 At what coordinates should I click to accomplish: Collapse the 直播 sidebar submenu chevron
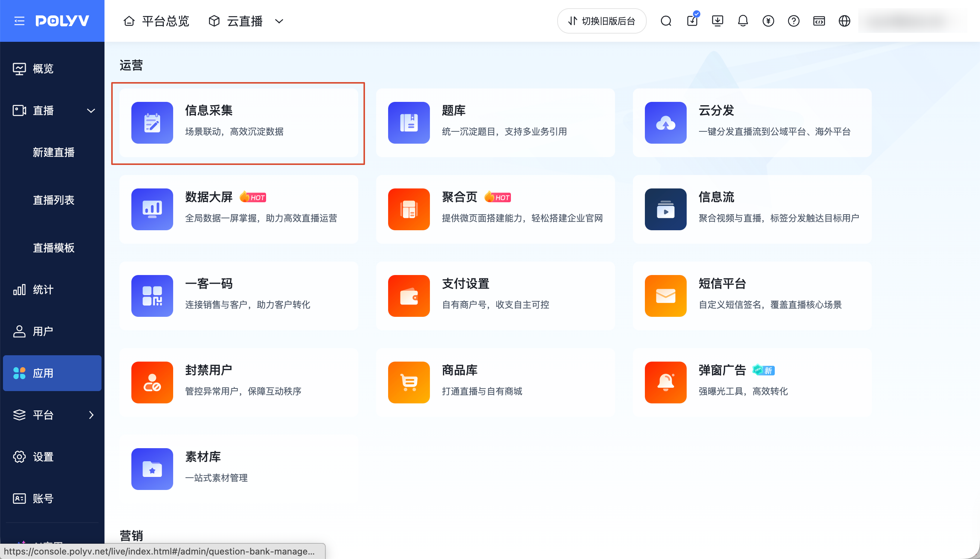91,111
